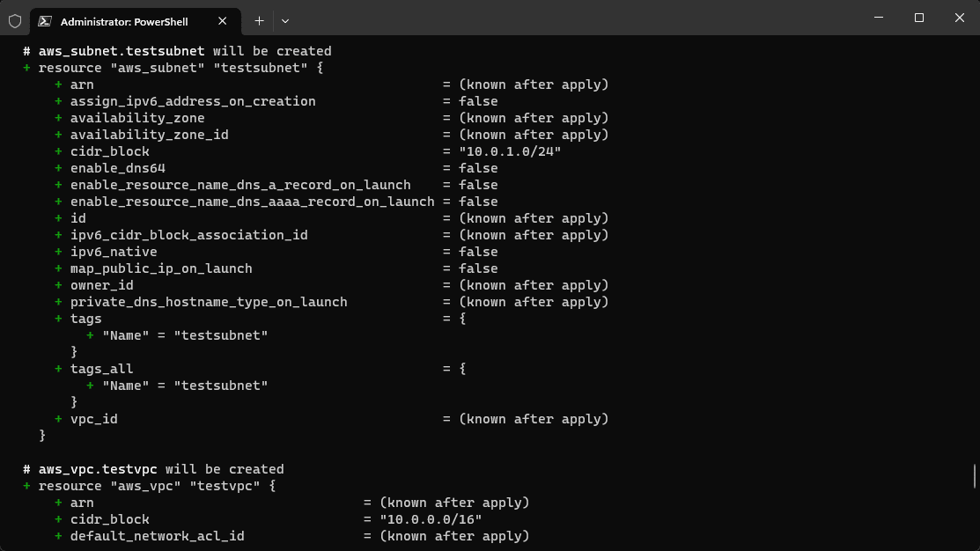Select the Administrator: PowerShell tab
980x551 pixels.
click(123, 20)
